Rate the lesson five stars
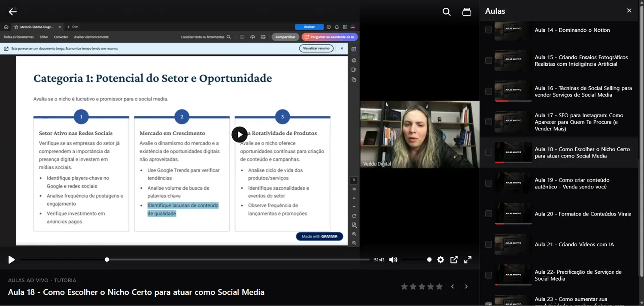644x306 pixels. click(x=439, y=287)
